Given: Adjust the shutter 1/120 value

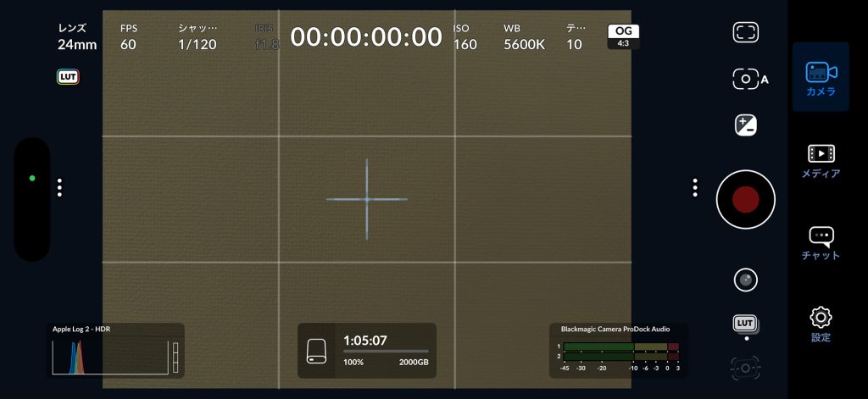Looking at the screenshot, I should pos(198,37).
